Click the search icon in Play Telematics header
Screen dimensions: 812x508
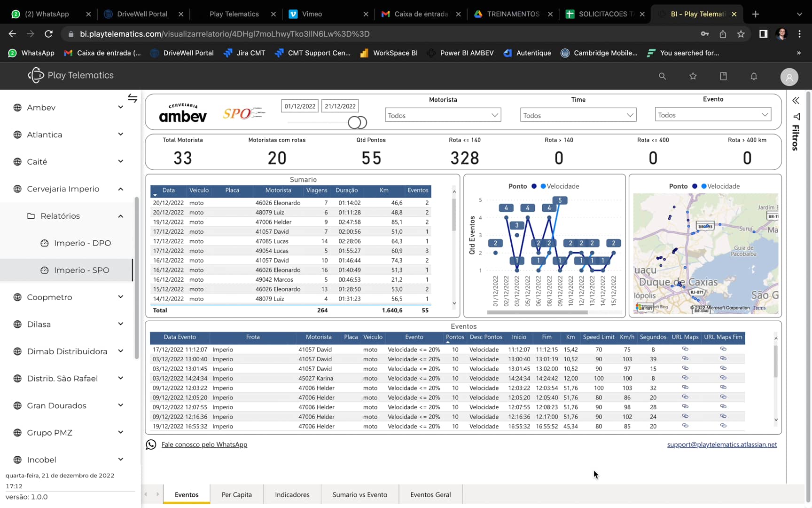click(662, 76)
